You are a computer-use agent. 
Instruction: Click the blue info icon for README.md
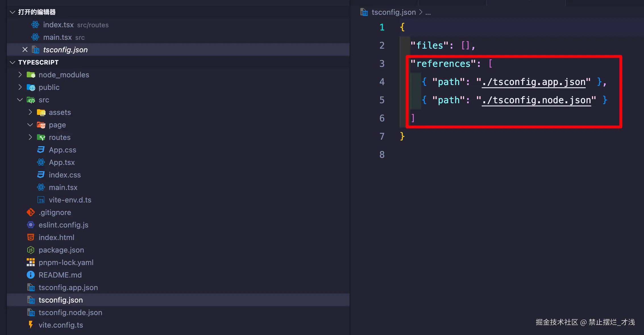(x=31, y=275)
